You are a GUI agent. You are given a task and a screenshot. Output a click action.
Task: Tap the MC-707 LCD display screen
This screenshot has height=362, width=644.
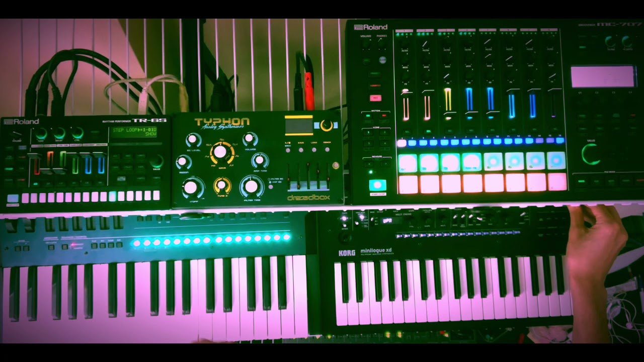pyautogui.click(x=603, y=76)
